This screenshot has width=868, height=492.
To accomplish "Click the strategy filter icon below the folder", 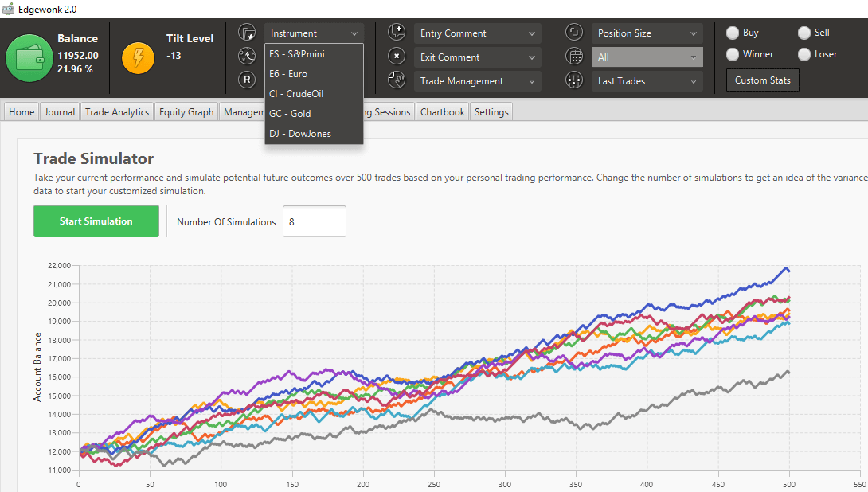I will click(248, 56).
